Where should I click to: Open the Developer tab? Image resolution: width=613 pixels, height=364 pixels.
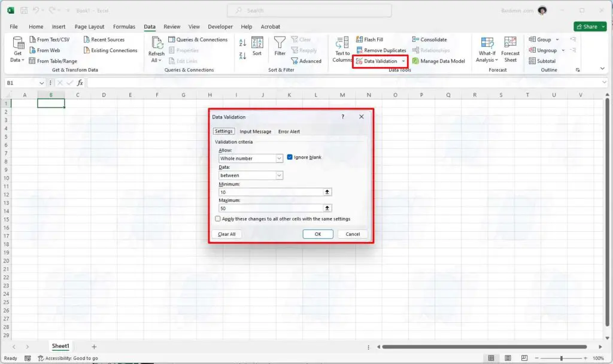coord(220,26)
